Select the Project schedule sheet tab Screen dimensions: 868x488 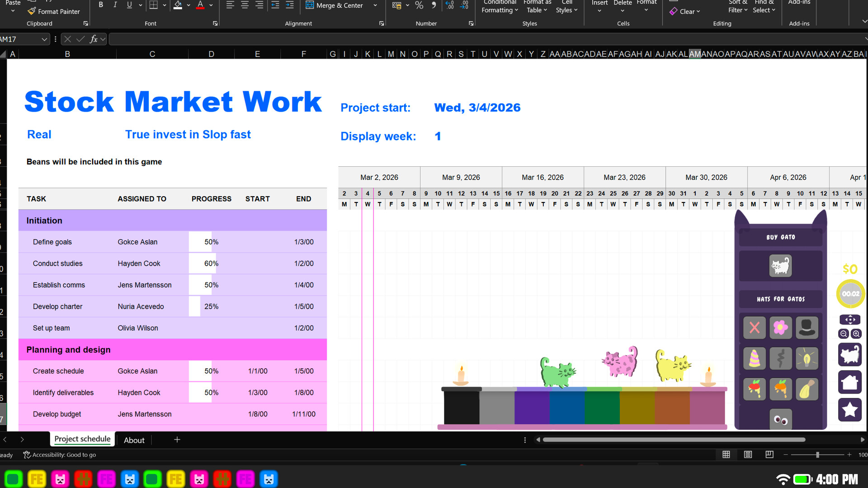(82, 439)
